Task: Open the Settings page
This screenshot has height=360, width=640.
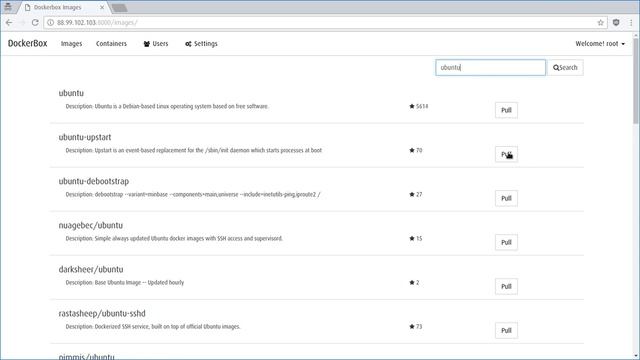Action: 201,44
